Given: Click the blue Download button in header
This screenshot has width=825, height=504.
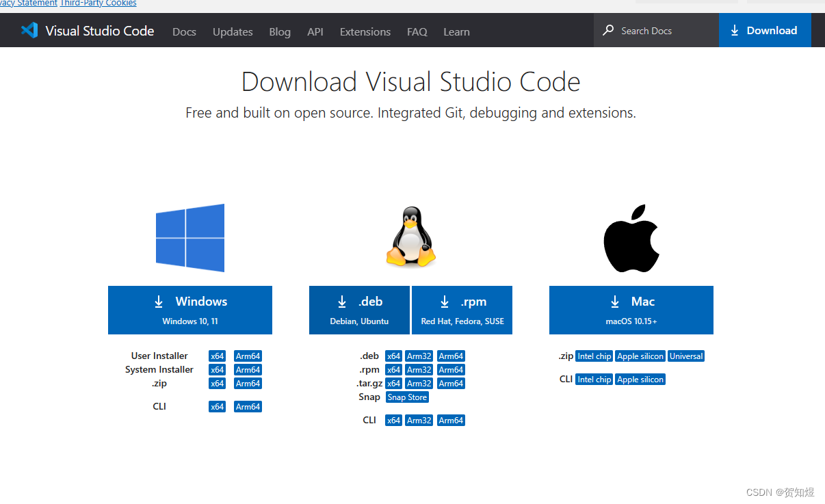Looking at the screenshot, I should point(765,31).
